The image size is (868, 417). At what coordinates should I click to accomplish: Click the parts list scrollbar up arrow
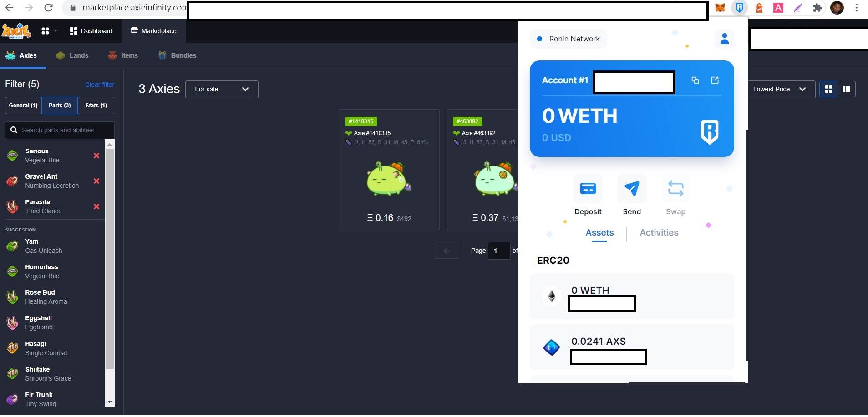109,145
